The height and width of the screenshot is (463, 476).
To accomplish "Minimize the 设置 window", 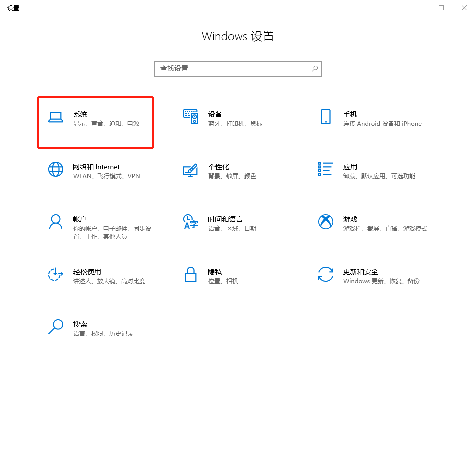I will 418,8.
